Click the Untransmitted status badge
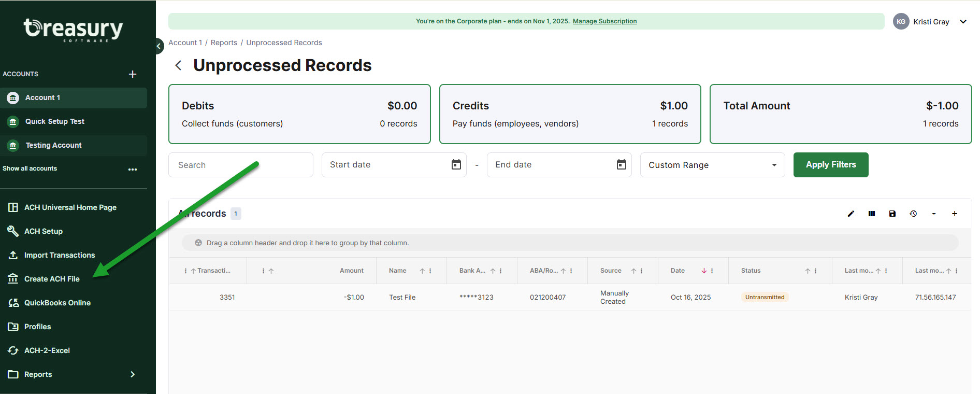Viewport: 980px width, 394px height. [x=765, y=298]
